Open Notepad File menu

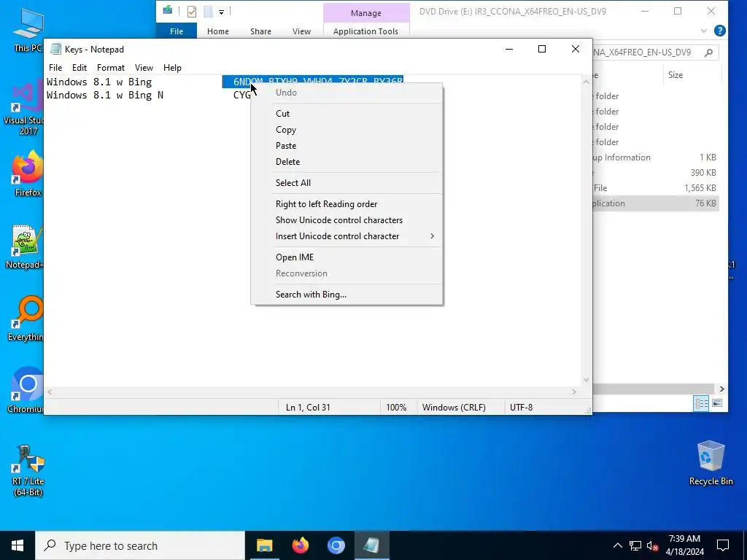tap(55, 68)
